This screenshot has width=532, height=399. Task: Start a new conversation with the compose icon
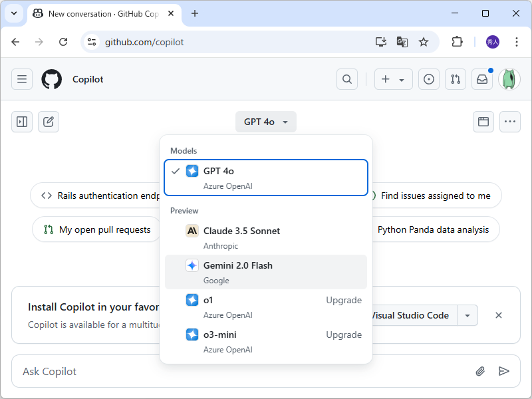click(x=48, y=122)
